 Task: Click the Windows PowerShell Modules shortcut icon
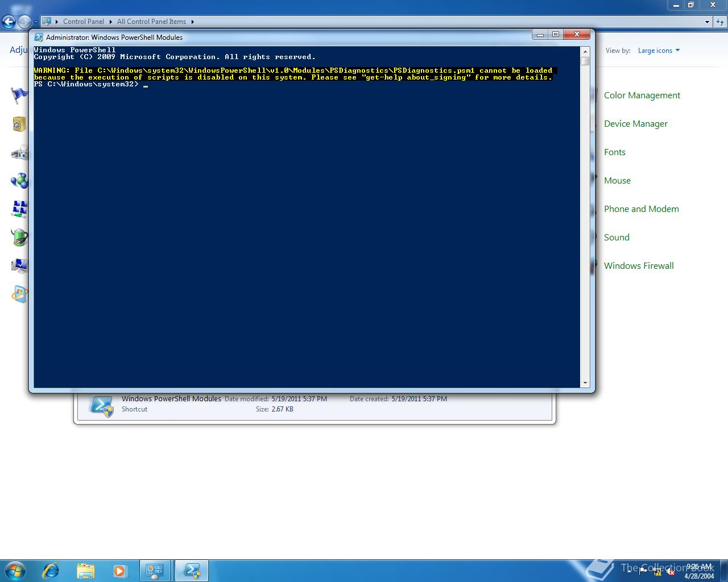tap(102, 405)
